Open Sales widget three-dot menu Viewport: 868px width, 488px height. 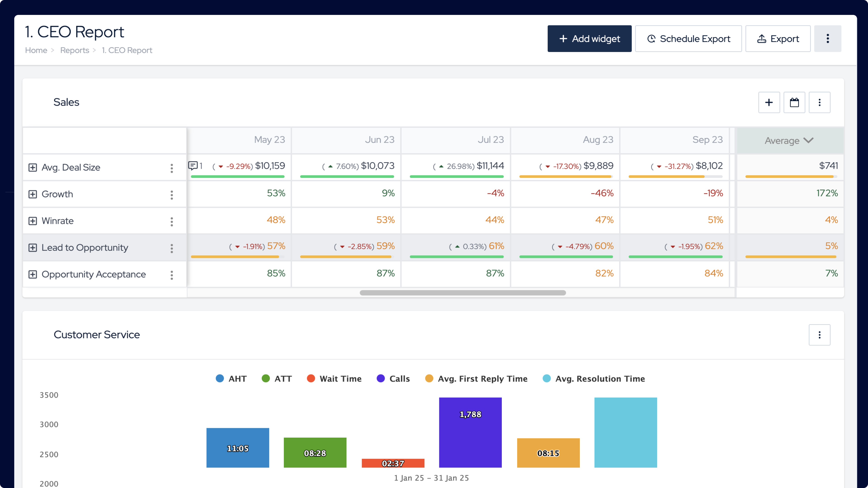pyautogui.click(x=819, y=102)
